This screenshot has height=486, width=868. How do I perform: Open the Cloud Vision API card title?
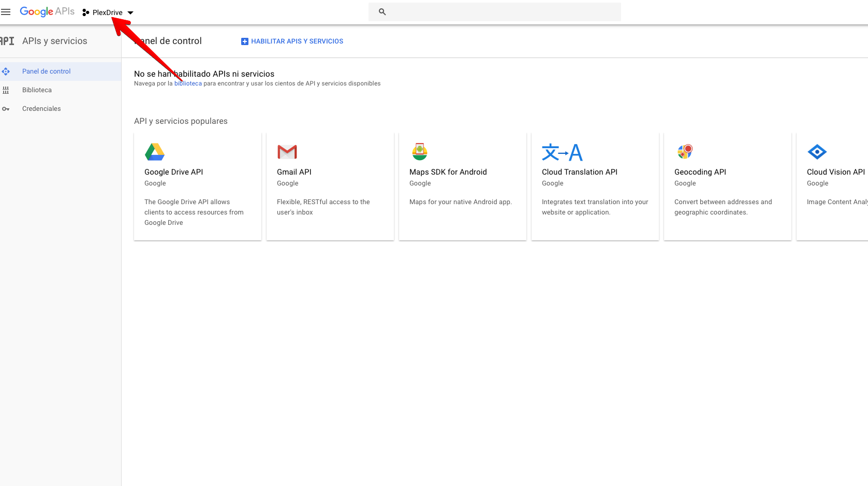pos(836,172)
